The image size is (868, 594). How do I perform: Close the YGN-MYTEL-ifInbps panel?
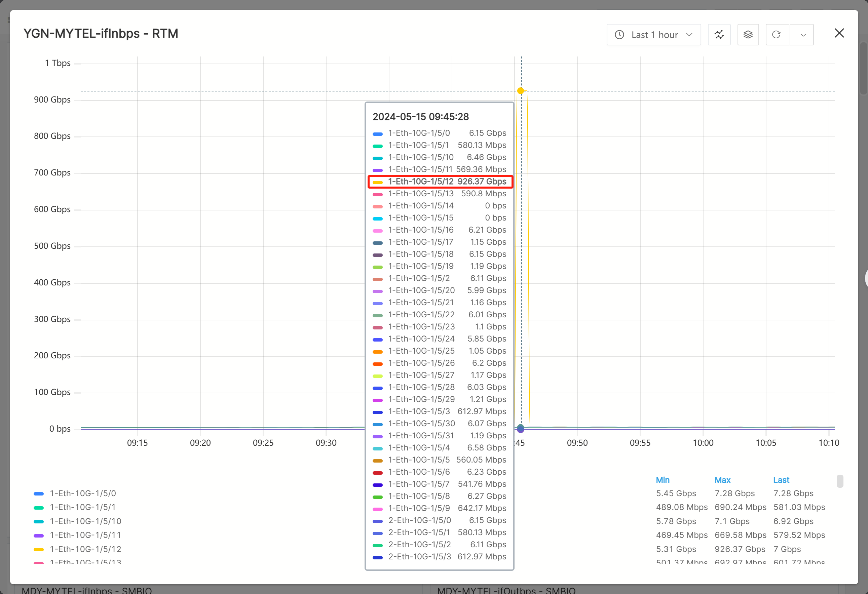839,33
